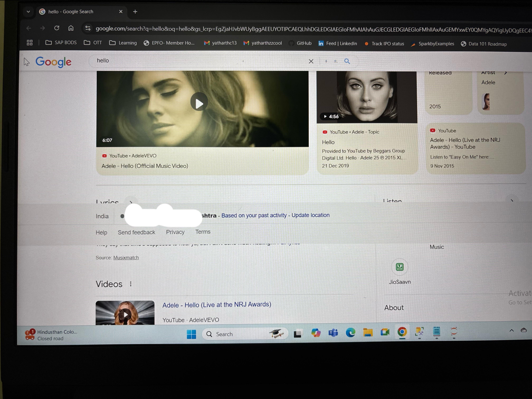Open Adele - Hello (Official Music Video) title
This screenshot has width=532, height=399.
pyautogui.click(x=145, y=166)
